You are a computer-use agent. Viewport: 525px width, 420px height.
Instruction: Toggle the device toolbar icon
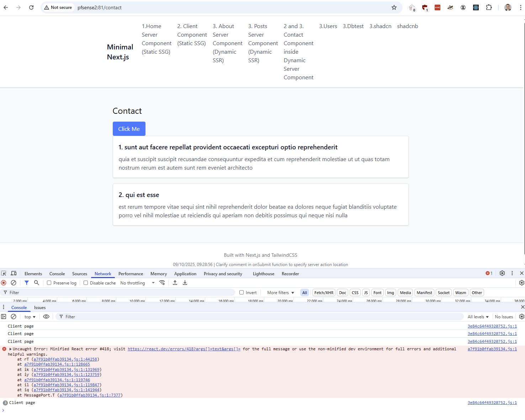pos(14,273)
